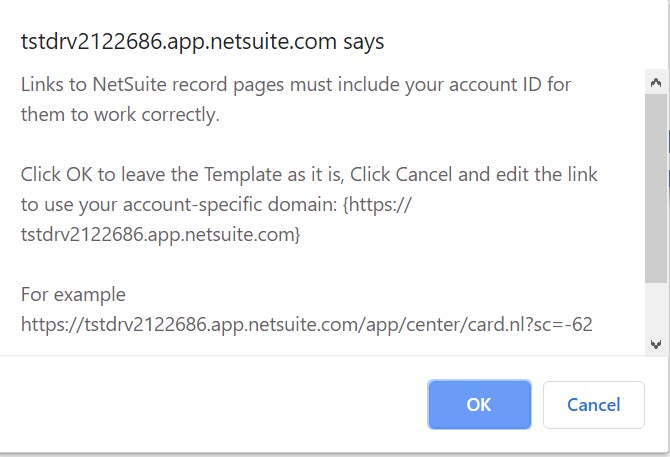
Task: Click the 'For example' text line
Action: click(x=73, y=295)
